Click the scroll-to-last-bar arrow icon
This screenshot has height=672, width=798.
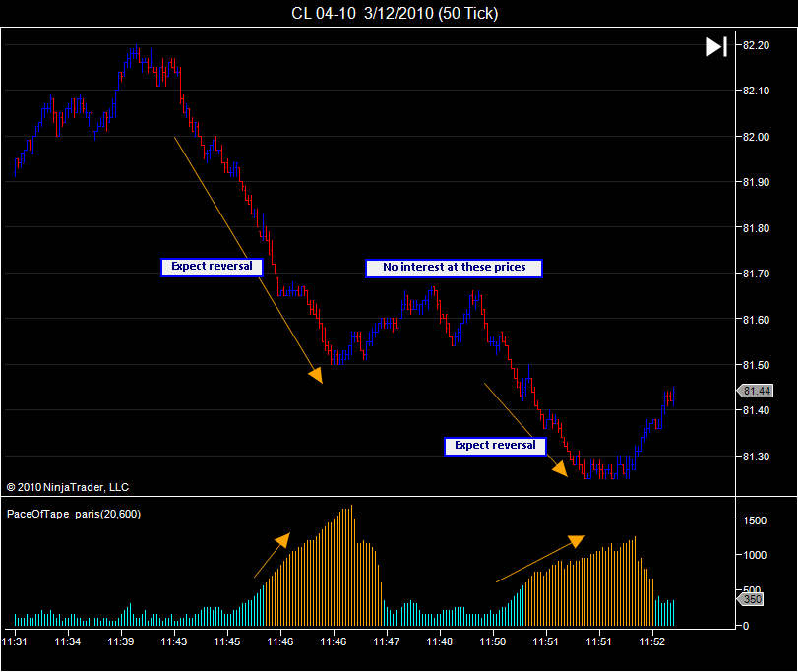point(716,47)
